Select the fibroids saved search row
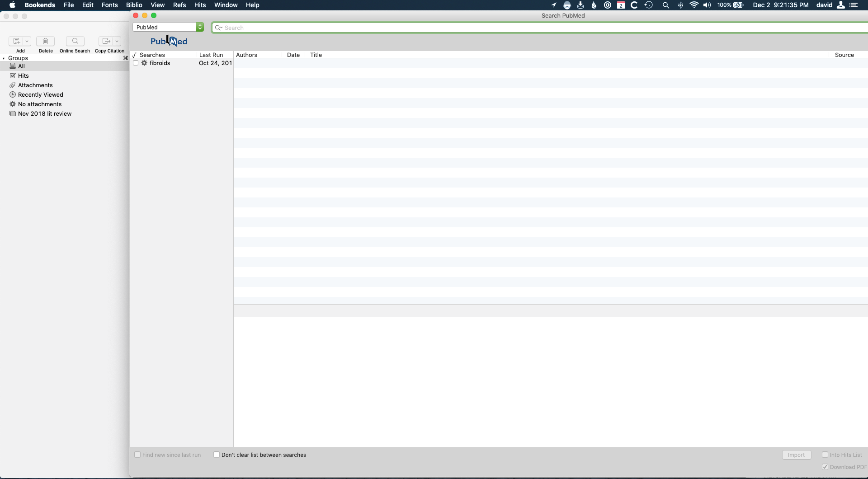Image resolution: width=868 pixels, height=479 pixels. pyautogui.click(x=182, y=63)
